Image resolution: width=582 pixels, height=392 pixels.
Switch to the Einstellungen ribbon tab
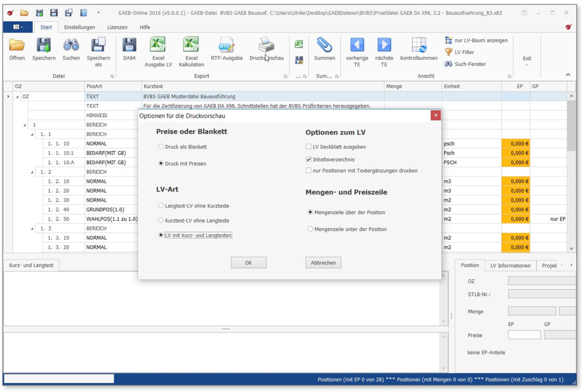pyautogui.click(x=80, y=27)
